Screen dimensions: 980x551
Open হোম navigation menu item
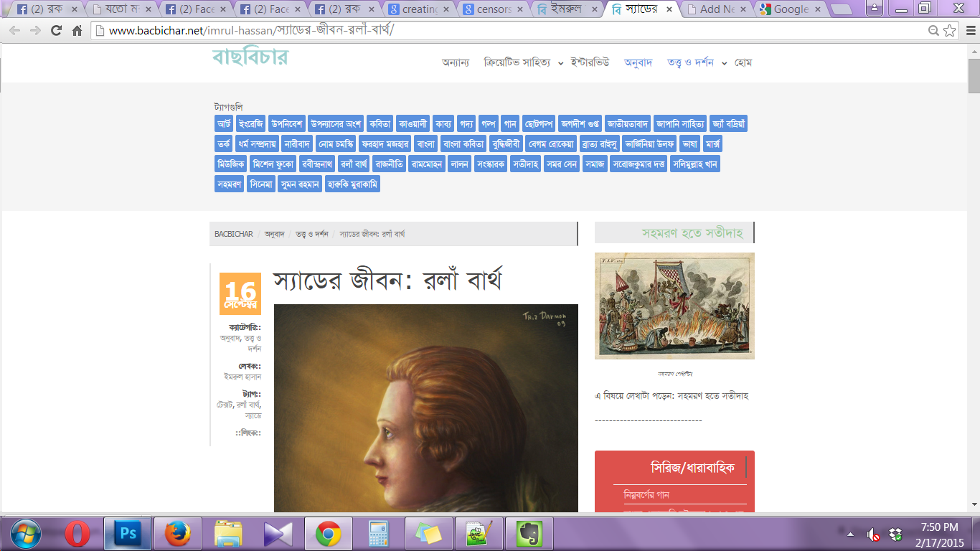[743, 62]
